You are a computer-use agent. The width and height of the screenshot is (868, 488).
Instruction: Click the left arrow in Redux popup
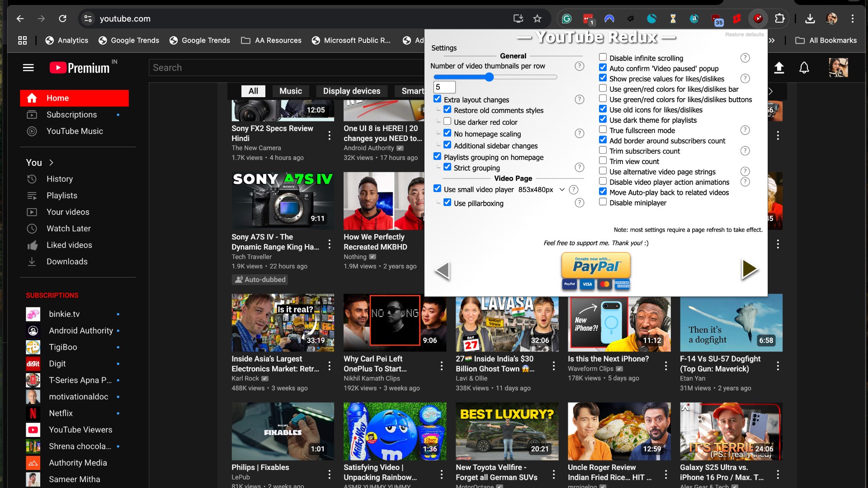point(442,271)
